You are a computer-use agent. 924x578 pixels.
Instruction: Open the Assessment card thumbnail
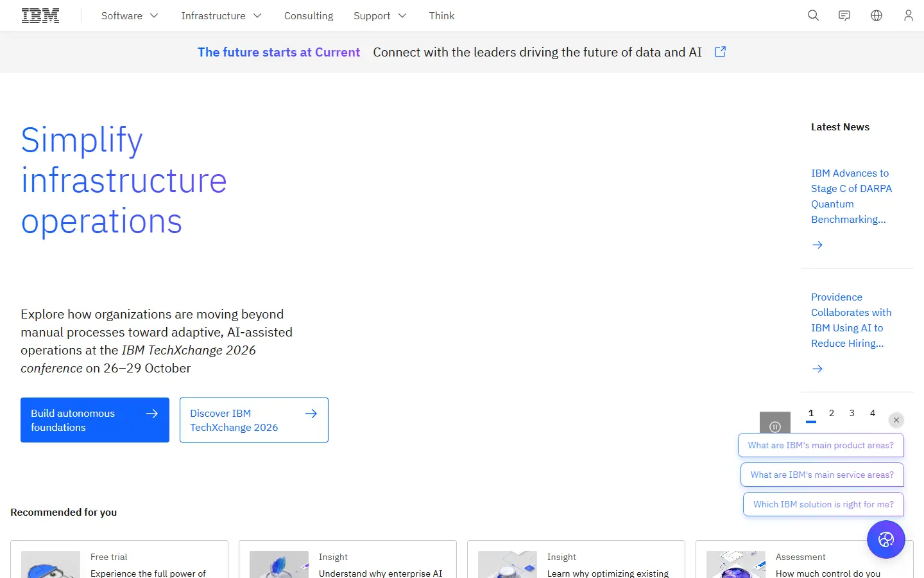[x=736, y=565]
